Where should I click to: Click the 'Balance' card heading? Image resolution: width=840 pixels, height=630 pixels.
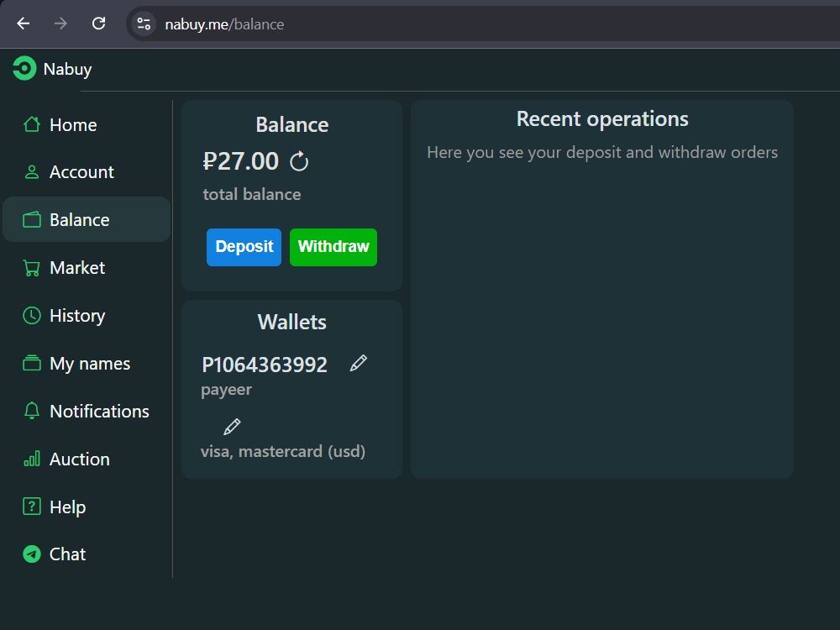(x=292, y=125)
